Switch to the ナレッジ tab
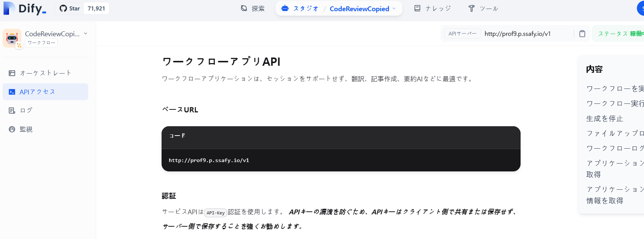This screenshot has height=239, width=644. (x=432, y=8)
